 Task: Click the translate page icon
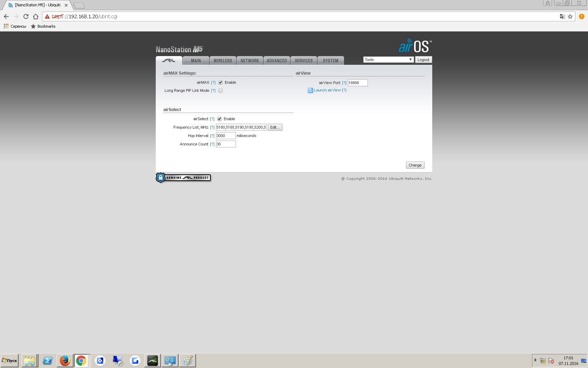click(x=562, y=16)
